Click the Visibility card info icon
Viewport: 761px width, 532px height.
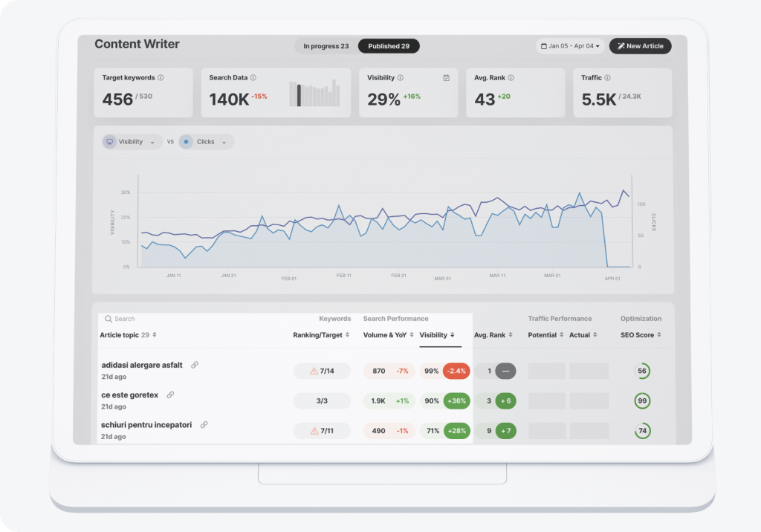(x=401, y=78)
